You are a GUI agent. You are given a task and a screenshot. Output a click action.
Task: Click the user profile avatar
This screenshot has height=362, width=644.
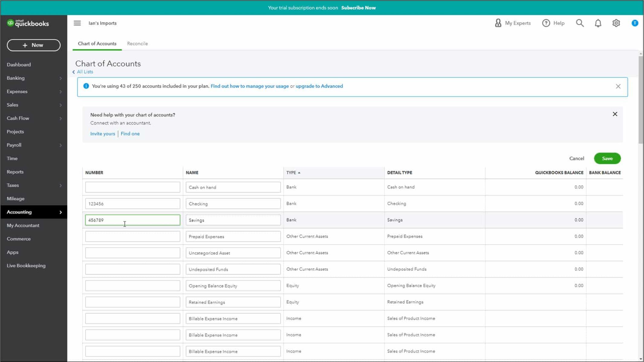(x=635, y=23)
